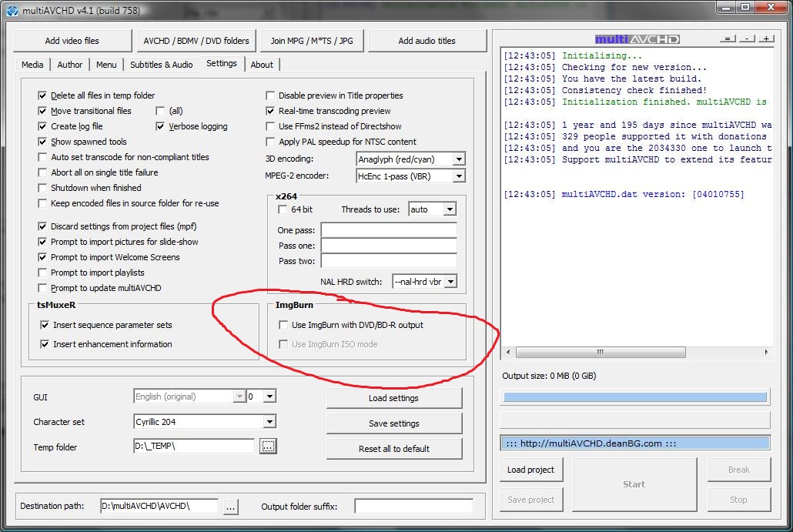The image size is (793, 532).
Task: Click the Output folder suffix text field
Action: 413,506
